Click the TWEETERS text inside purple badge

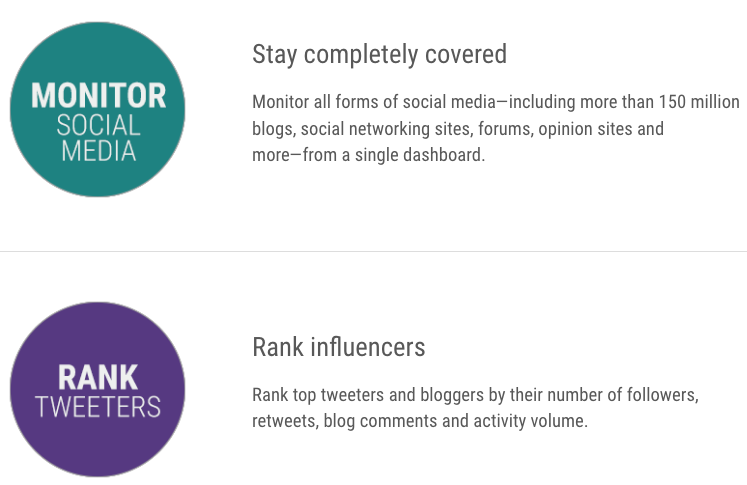[x=98, y=407]
